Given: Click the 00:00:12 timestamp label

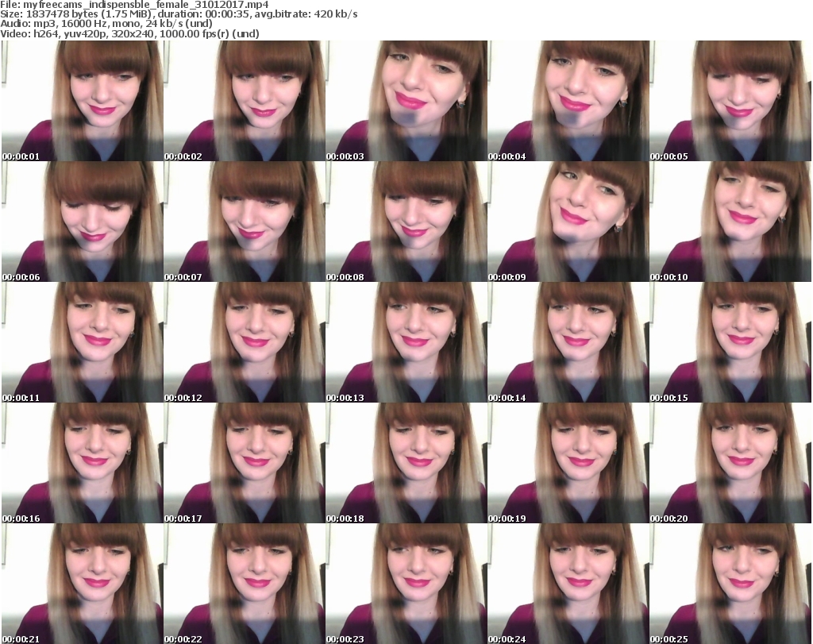Looking at the screenshot, I should pyautogui.click(x=183, y=398).
